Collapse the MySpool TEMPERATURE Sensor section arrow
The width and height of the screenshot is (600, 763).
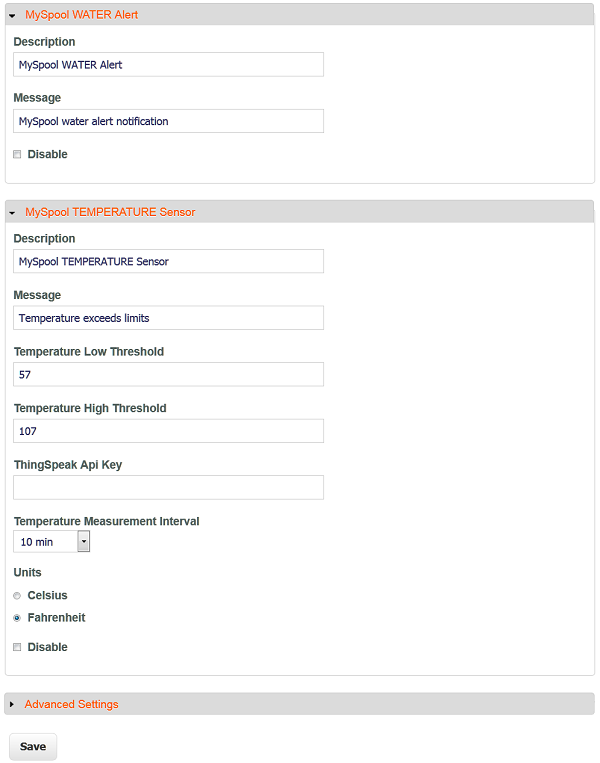click(x=12, y=213)
